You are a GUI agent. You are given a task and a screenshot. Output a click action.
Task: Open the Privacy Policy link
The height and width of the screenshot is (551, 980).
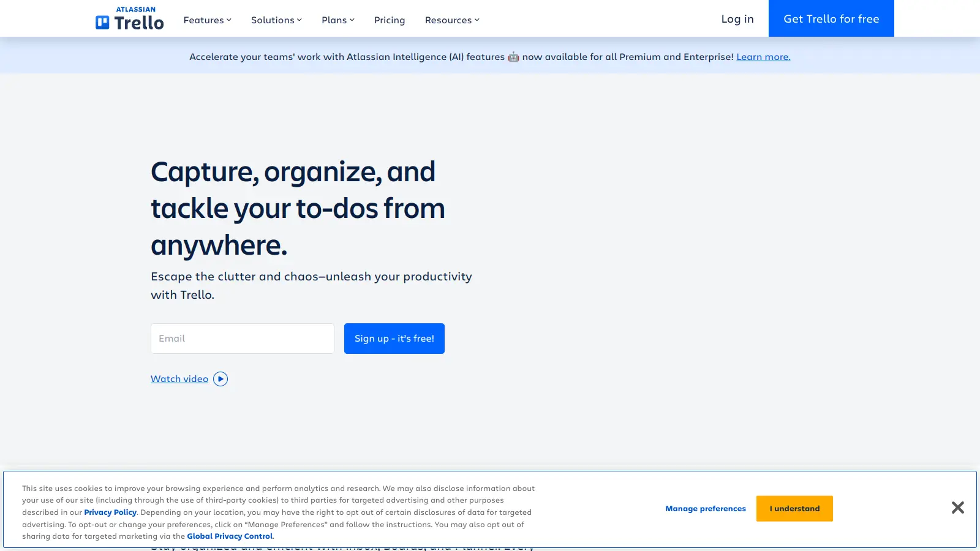[x=110, y=512]
